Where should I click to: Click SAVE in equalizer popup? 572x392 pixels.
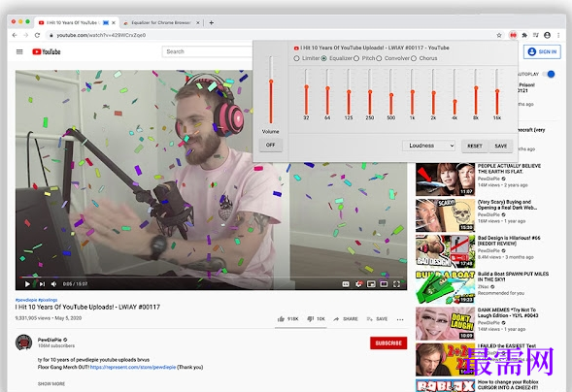[x=500, y=146]
